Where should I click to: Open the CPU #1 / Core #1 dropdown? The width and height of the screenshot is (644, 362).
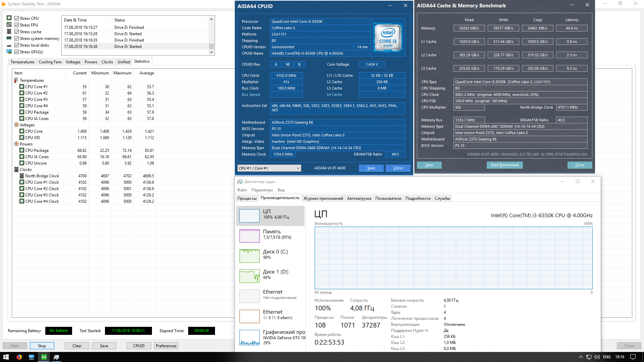[269, 168]
